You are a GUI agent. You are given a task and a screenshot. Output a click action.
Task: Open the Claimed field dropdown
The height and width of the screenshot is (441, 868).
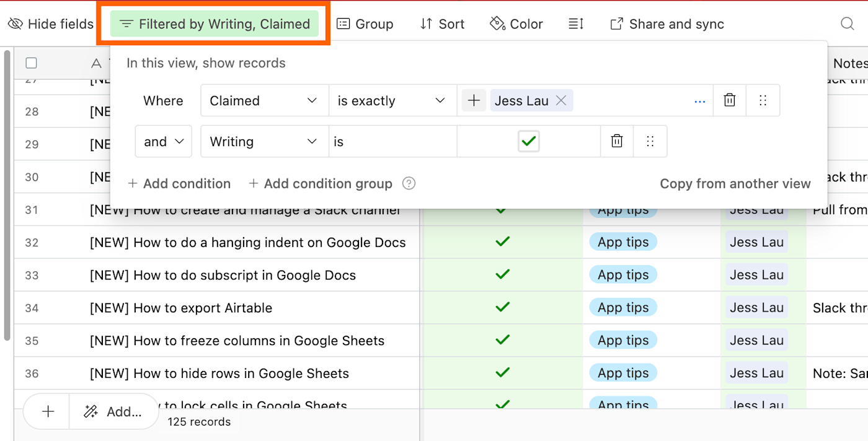tap(264, 100)
